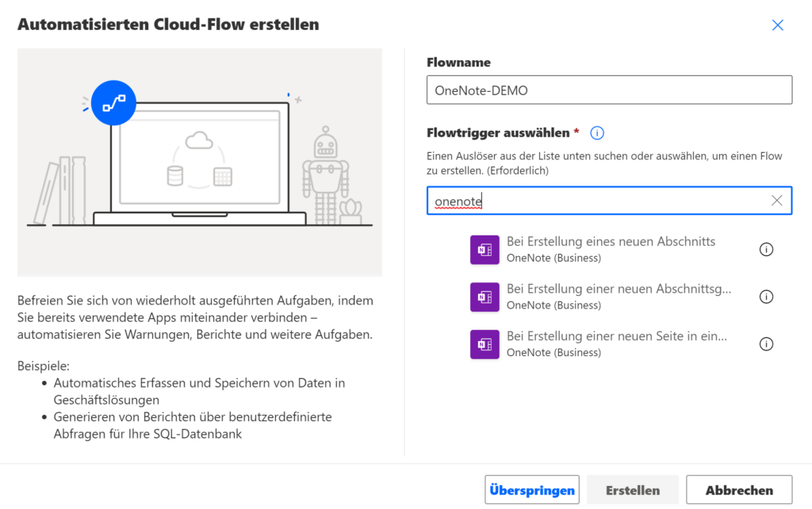
Task: Open info tooltip next to Flowtrigger auswählen
Action: point(596,133)
